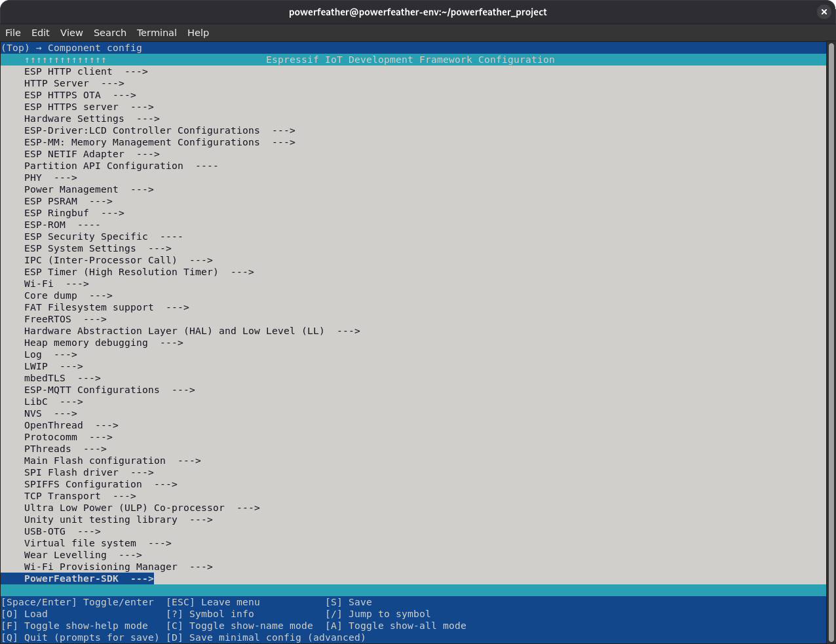This screenshot has width=836, height=644.
Task: Select ESP-ROM entry
Action: 62,225
